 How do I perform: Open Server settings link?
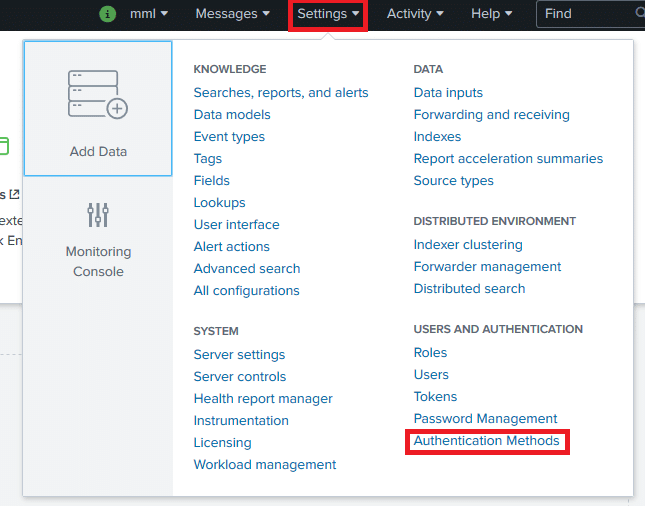click(239, 355)
